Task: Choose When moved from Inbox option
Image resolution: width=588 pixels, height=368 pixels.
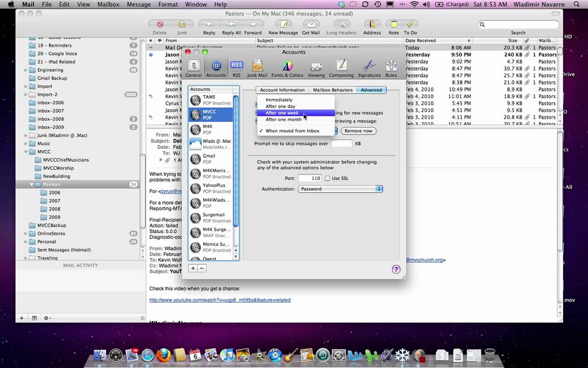Action: pos(296,131)
